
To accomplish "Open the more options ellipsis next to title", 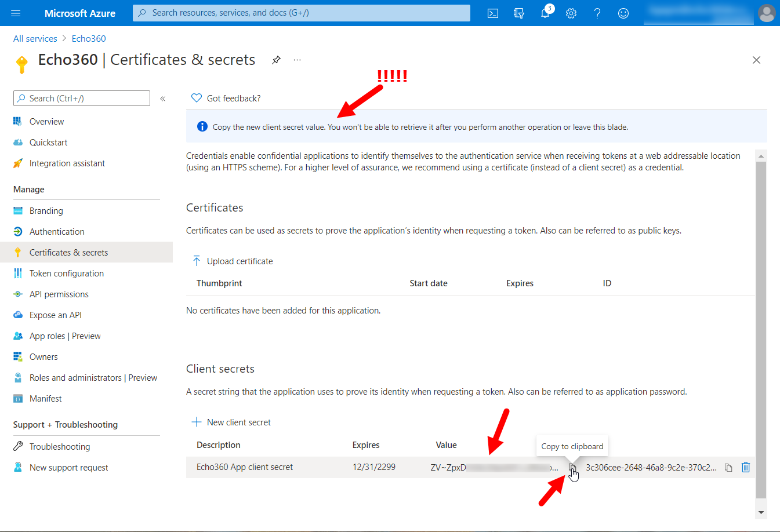I will tap(297, 60).
